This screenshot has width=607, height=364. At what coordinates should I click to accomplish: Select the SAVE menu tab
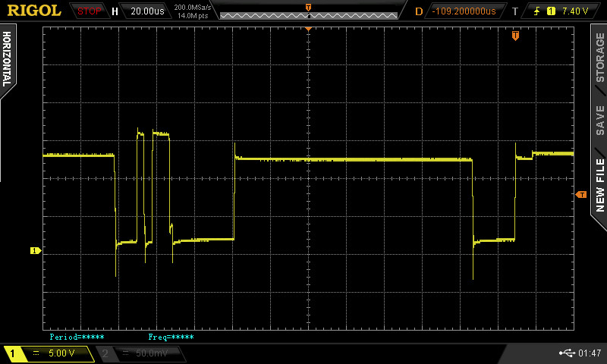point(599,121)
